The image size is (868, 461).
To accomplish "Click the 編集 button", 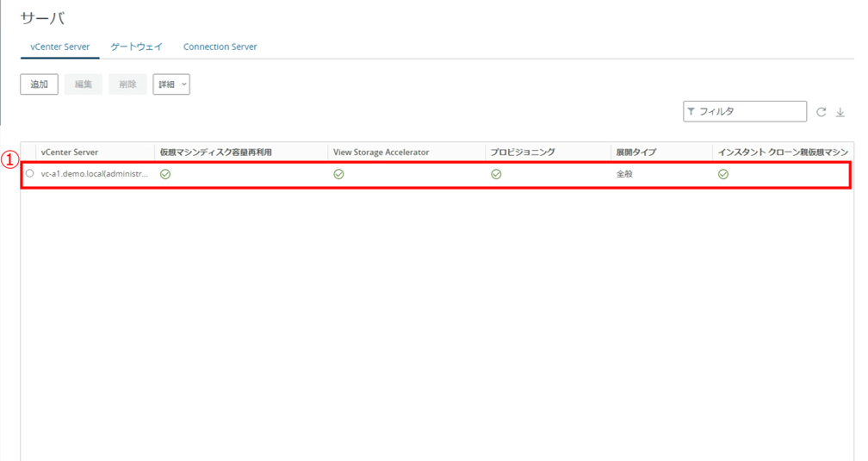I will tap(84, 84).
